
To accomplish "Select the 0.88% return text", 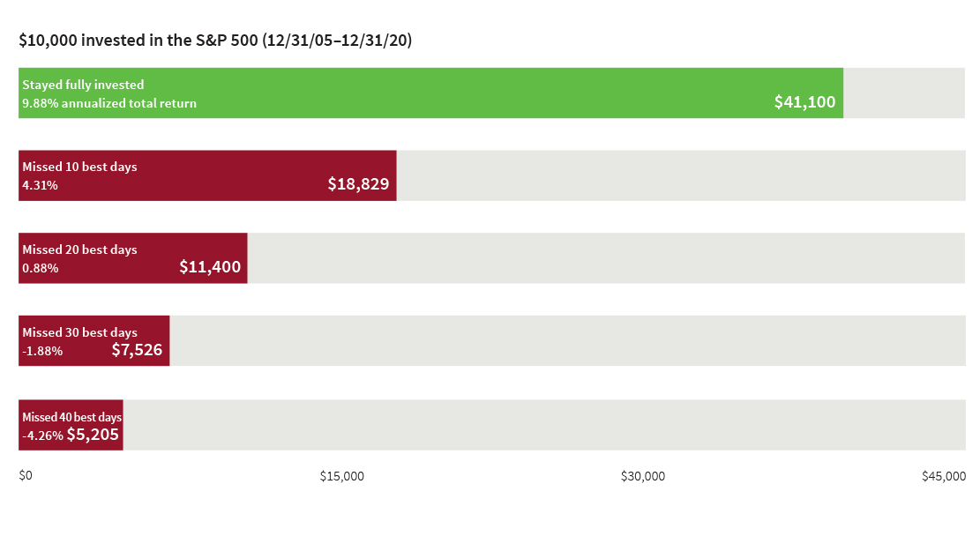I will [x=41, y=269].
